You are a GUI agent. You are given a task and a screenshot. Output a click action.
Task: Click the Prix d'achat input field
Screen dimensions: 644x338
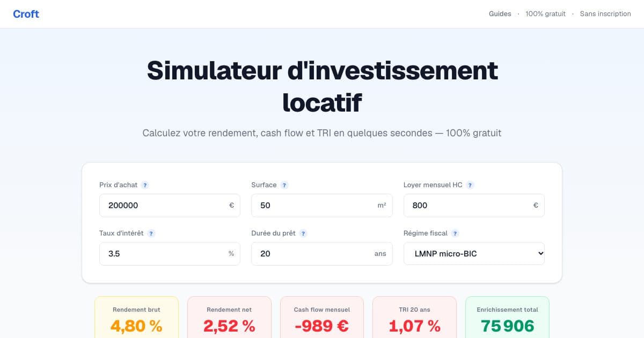point(170,205)
